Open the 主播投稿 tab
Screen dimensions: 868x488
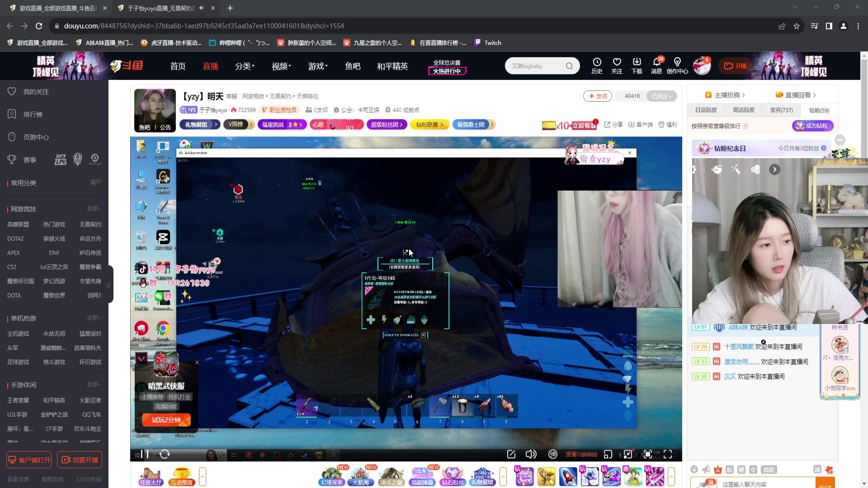(725, 95)
